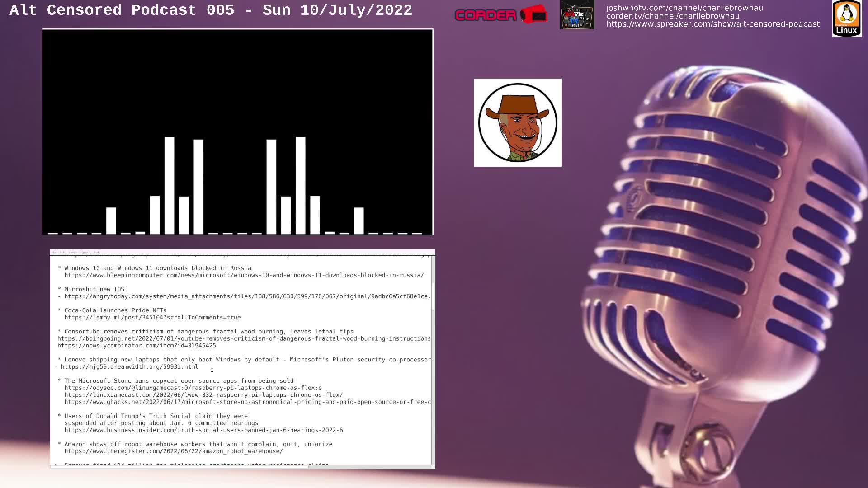The image size is (868, 488).
Task: Click the boingboing.net fractal wood burning URL
Action: pos(244,338)
